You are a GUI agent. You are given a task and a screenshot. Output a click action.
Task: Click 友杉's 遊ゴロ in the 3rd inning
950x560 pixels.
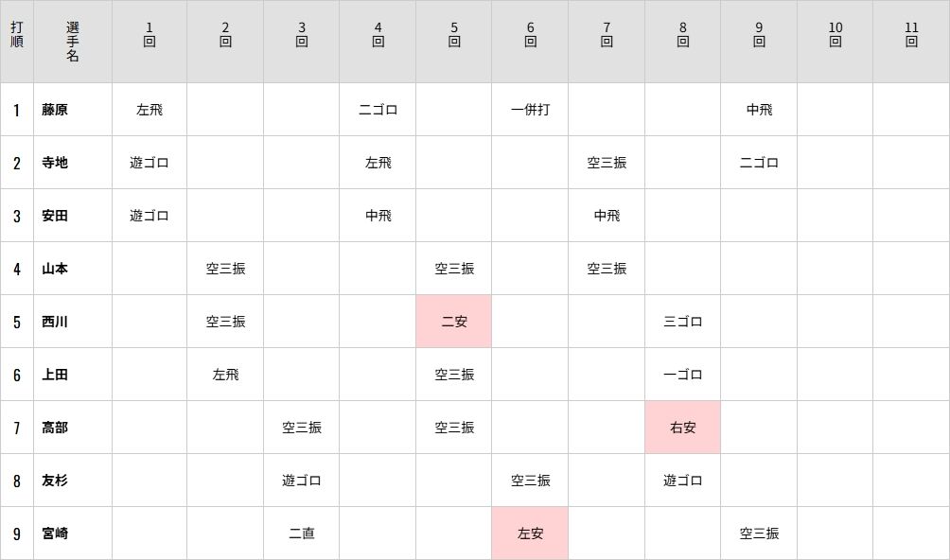coord(302,481)
